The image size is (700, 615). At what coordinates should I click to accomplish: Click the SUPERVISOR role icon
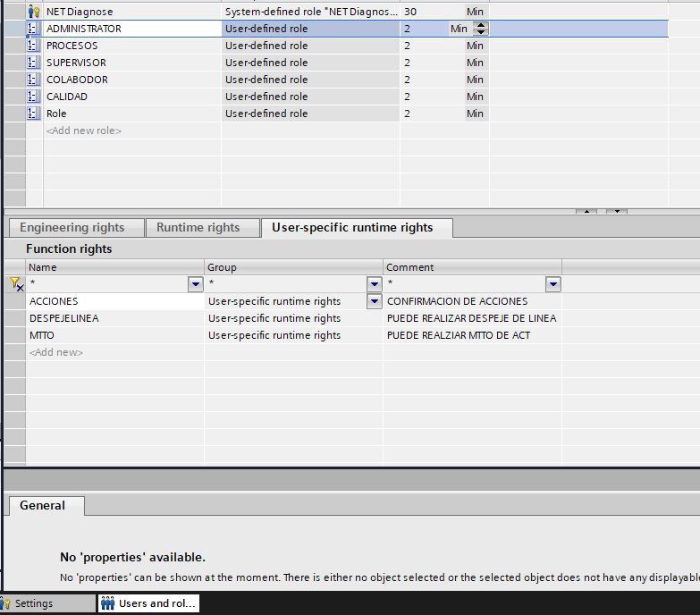tap(34, 63)
